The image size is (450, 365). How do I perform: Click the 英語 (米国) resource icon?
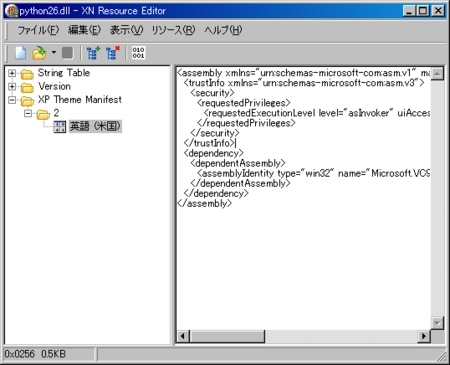click(x=60, y=127)
